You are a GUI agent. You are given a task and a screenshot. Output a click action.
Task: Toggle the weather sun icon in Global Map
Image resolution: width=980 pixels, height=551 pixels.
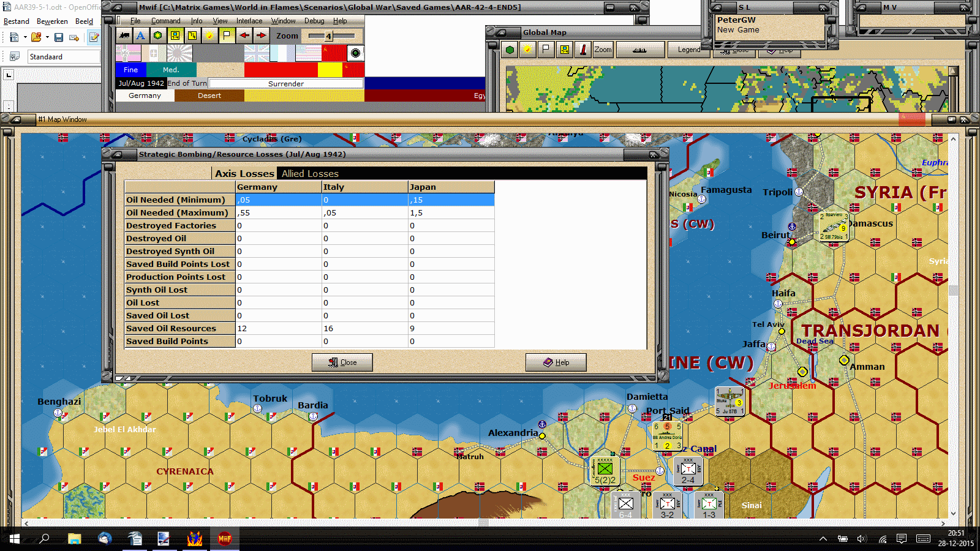[527, 50]
